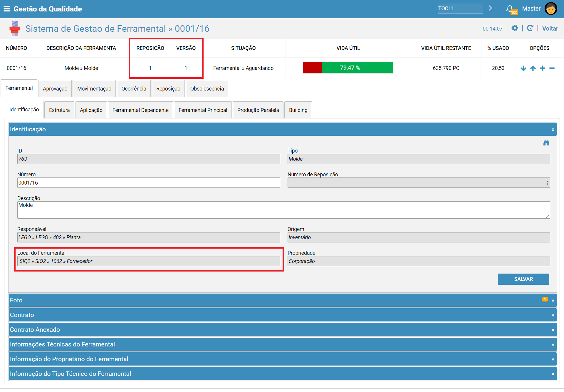The width and height of the screenshot is (564, 392).
Task: Open settings gear icon near timer
Action: click(x=515, y=28)
